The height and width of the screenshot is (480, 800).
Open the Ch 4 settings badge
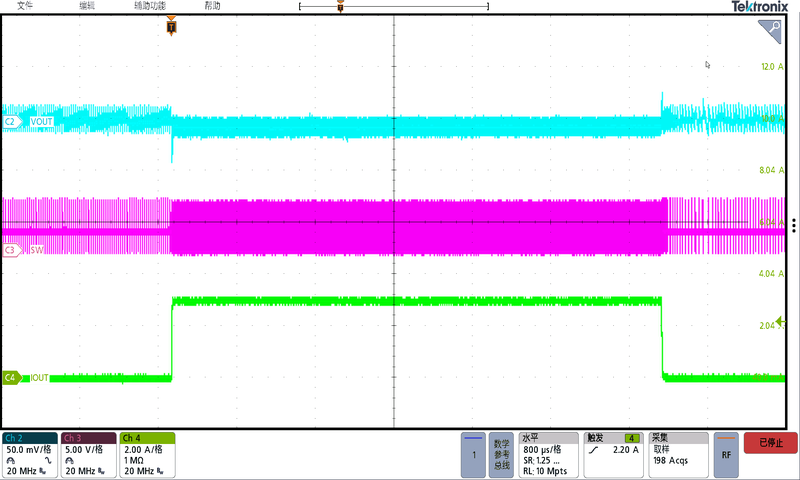pyautogui.click(x=147, y=455)
